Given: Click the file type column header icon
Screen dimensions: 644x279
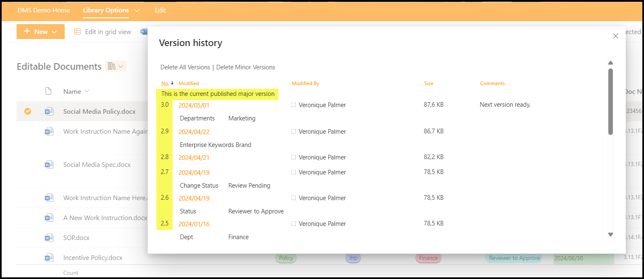Looking at the screenshot, I should pos(49,91).
